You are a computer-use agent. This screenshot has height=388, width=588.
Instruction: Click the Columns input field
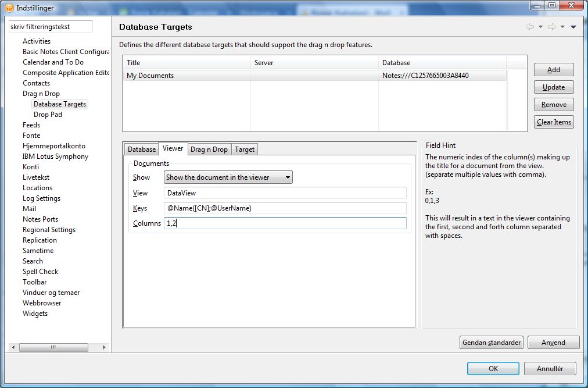point(285,223)
